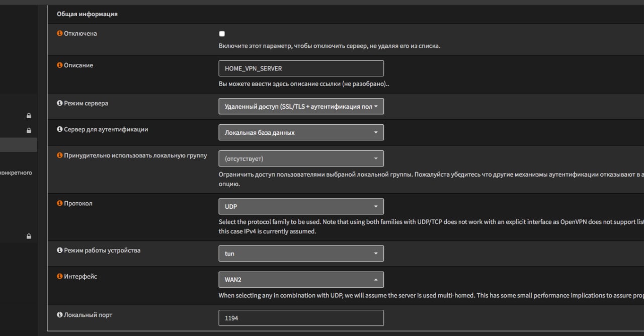Viewport: 644px width, 336px height.
Task: Click the info icon beside Режим сервера
Action: click(59, 103)
